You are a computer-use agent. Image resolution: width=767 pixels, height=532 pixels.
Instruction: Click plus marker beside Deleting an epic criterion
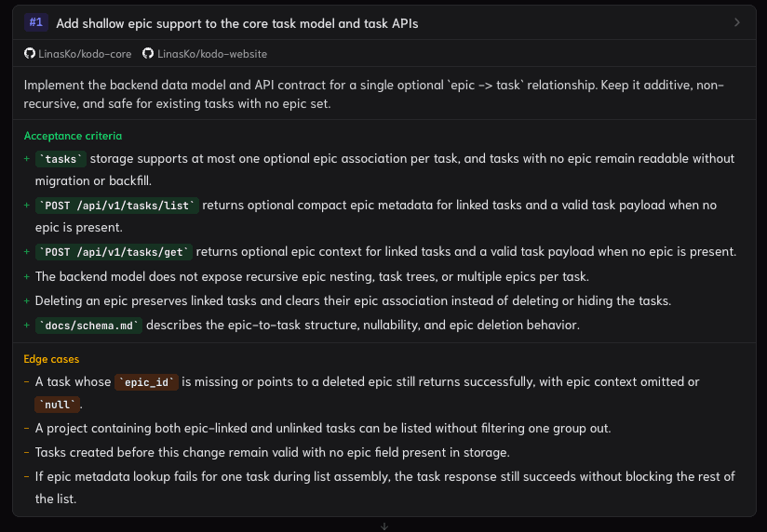(x=27, y=300)
